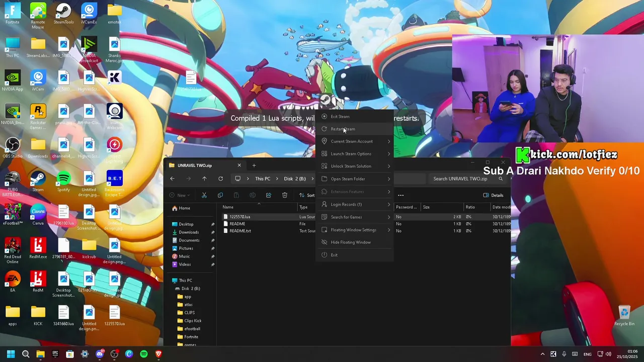The height and width of the screenshot is (362, 644).
Task: Expand Open Steam Folder submenu
Action: pos(355,179)
